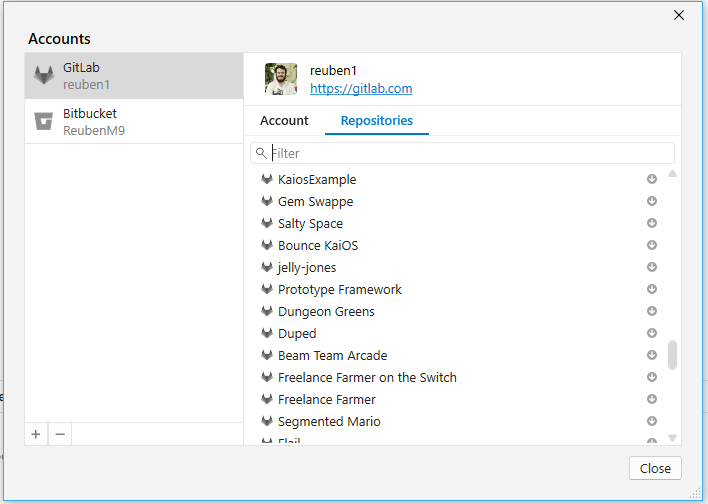Click the Close button

pyautogui.click(x=655, y=468)
